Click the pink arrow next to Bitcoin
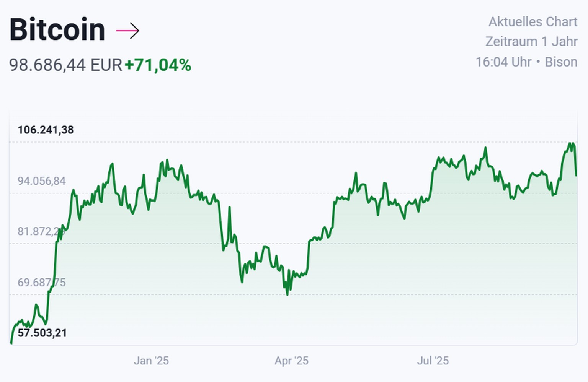This screenshot has width=588, height=382. [127, 31]
